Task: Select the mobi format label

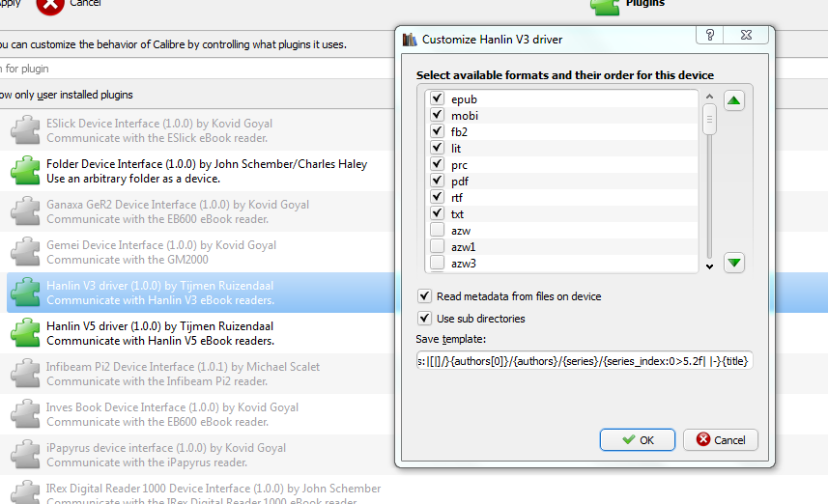Action: (x=464, y=116)
